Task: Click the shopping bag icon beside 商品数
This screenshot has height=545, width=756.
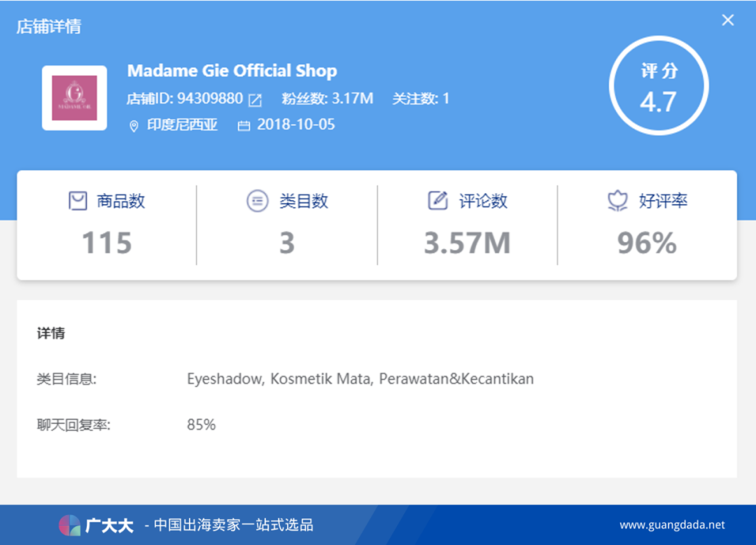Action: (x=78, y=201)
